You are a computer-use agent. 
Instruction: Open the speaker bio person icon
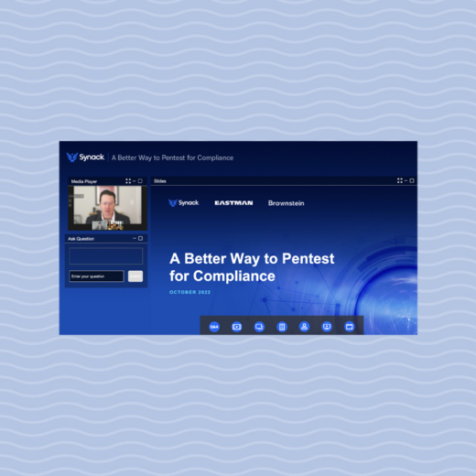tap(304, 327)
